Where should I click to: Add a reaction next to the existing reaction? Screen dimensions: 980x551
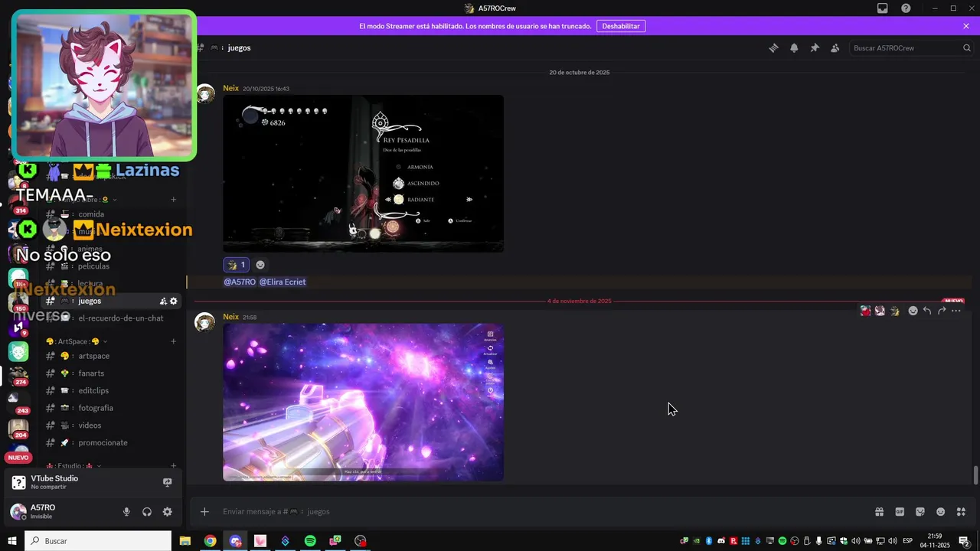click(260, 265)
